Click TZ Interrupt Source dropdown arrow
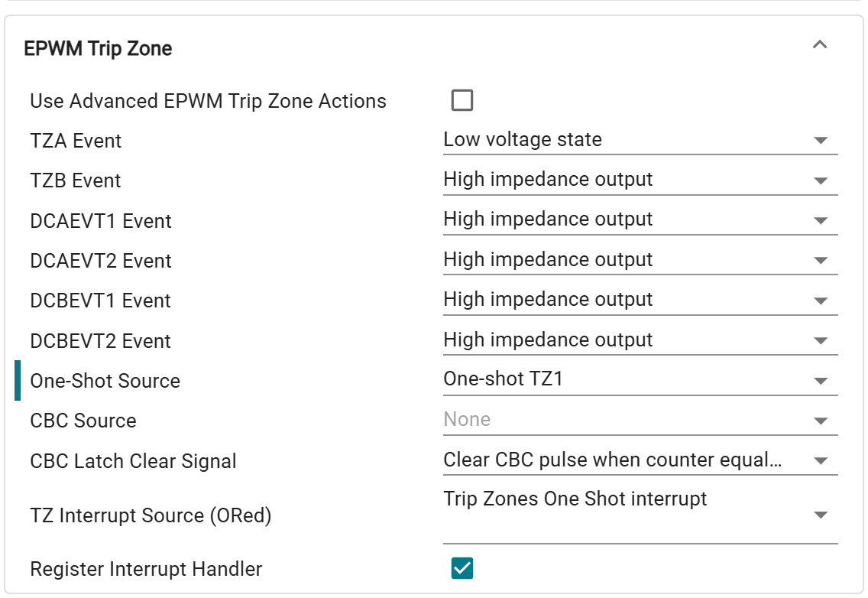The width and height of the screenshot is (868, 598). coord(821,515)
